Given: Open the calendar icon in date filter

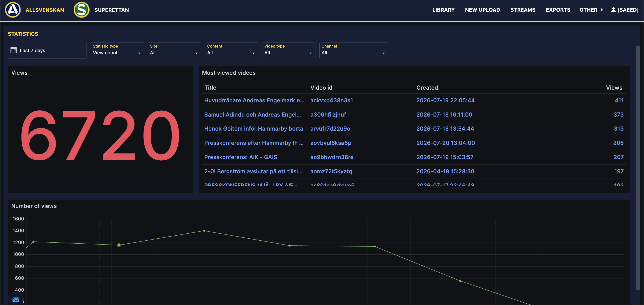Looking at the screenshot, I should 14,50.
